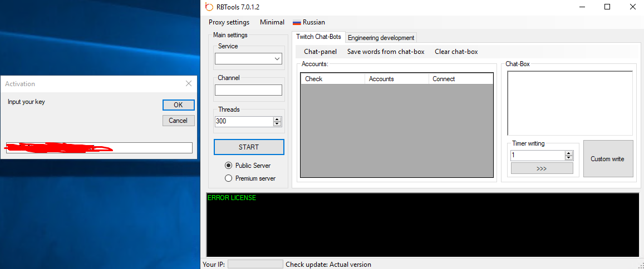Open Proxy settings menu

(229, 22)
